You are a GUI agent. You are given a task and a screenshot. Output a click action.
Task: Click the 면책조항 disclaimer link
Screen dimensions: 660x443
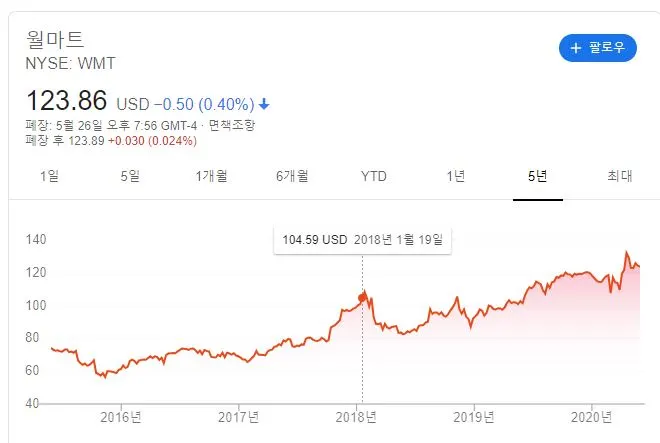click(232, 125)
